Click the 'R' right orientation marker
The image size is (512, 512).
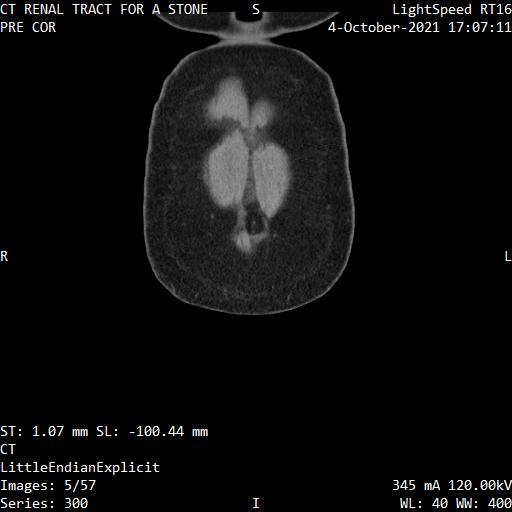pyautogui.click(x=4, y=256)
